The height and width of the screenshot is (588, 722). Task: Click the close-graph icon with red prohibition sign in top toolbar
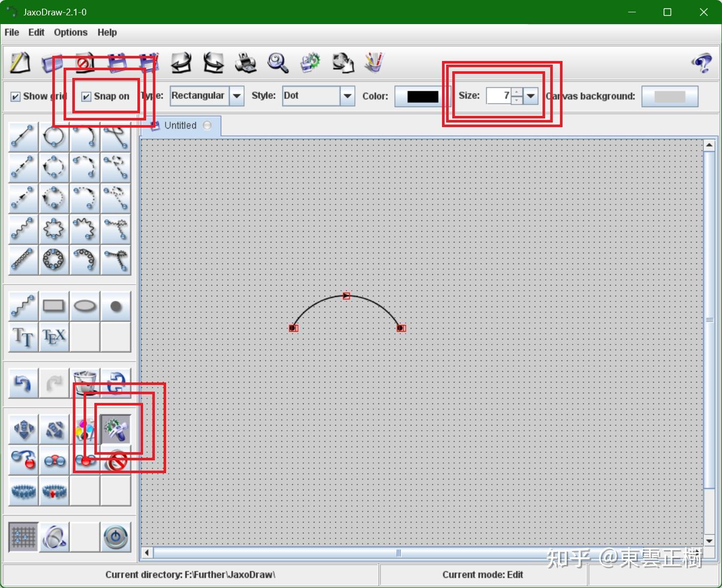(85, 63)
